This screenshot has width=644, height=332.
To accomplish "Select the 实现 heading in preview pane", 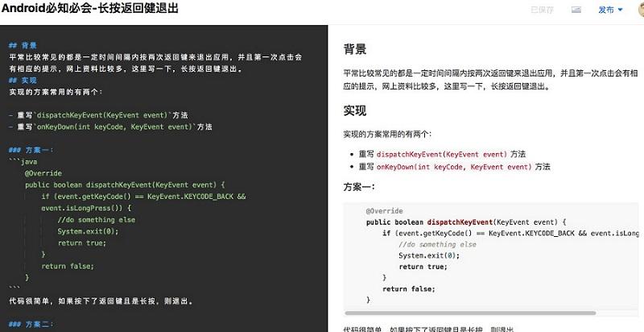I will point(355,111).
